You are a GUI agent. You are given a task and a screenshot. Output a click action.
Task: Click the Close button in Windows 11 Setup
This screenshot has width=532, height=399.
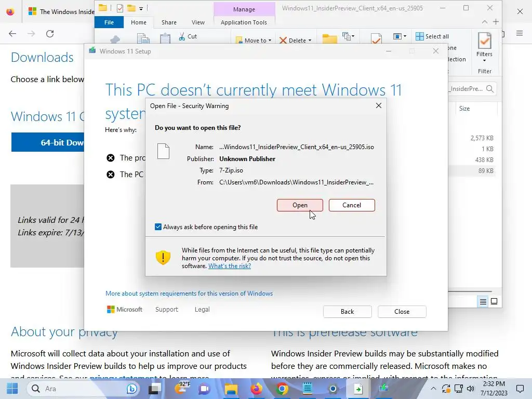coord(402,312)
